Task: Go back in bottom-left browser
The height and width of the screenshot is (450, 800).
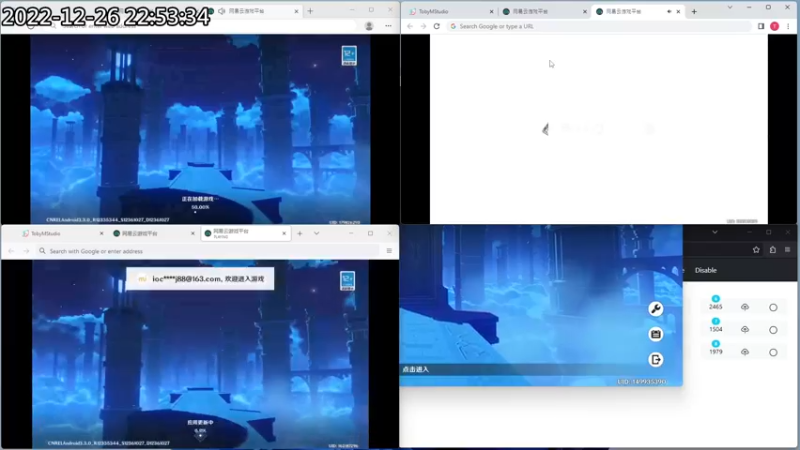Action: click(11, 251)
